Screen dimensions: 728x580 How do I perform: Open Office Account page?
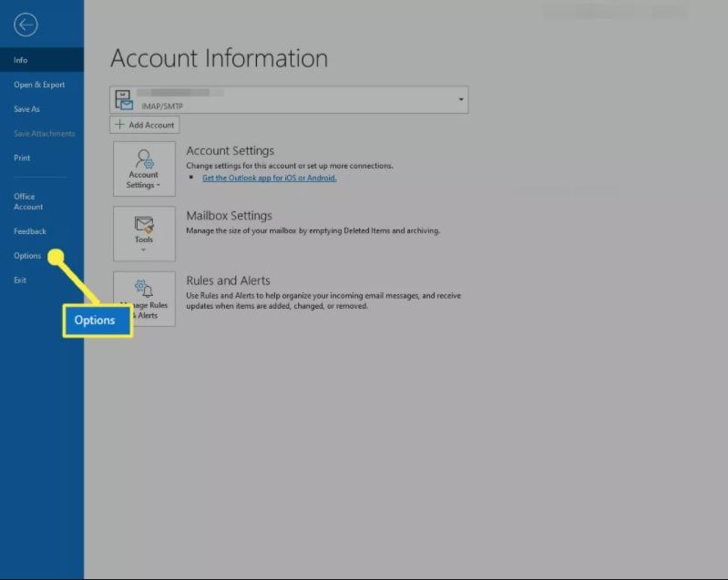pyautogui.click(x=28, y=201)
